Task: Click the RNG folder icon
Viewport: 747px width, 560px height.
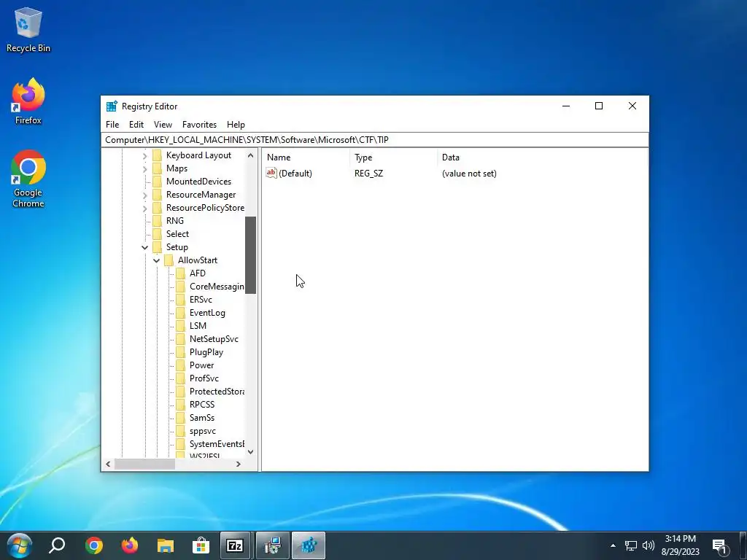Action: pyautogui.click(x=158, y=221)
